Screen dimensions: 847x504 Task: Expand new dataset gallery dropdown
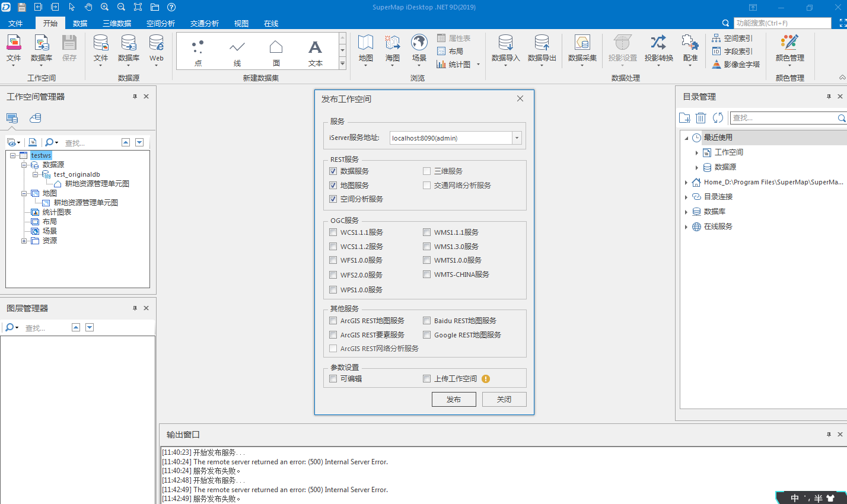pyautogui.click(x=342, y=63)
